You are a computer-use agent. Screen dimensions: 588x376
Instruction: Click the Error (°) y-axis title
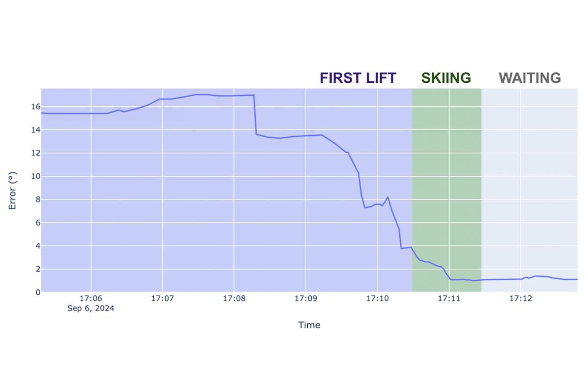pyautogui.click(x=13, y=190)
